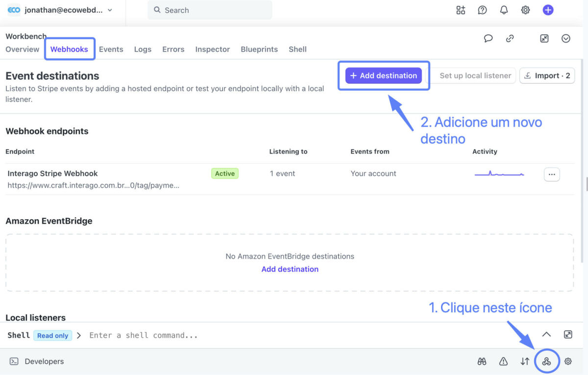Click the Import · 2 button
588x375 pixels.
(x=547, y=75)
